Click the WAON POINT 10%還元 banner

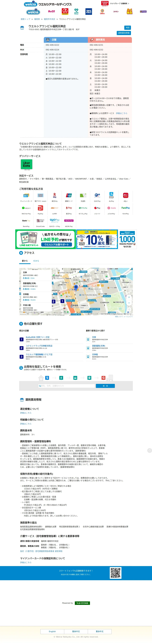pyautogui.click(x=97, y=239)
